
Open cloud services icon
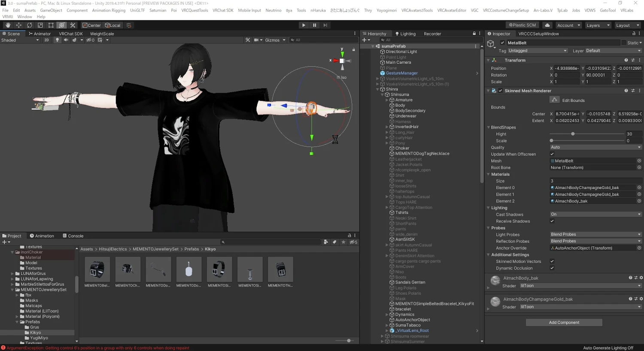coord(547,25)
